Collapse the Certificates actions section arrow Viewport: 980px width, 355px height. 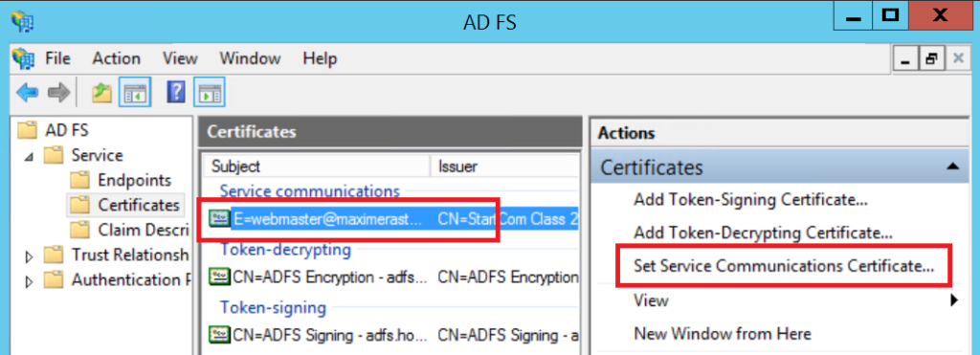click(952, 166)
